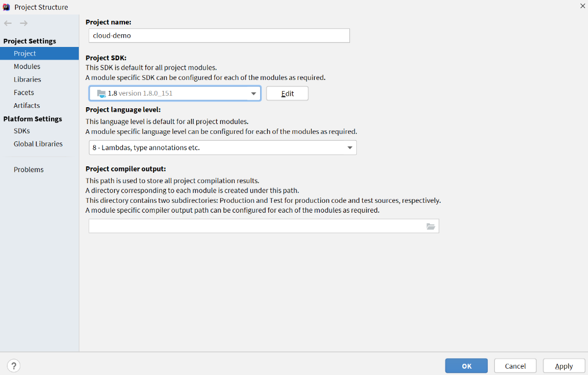Select Project in Project Settings
The image size is (588, 375).
pos(39,53)
